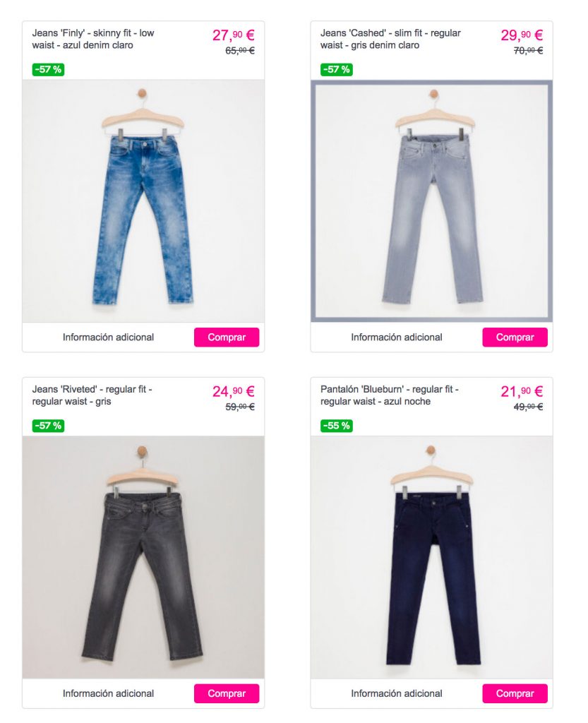588x723 pixels.
Task: View the navy Blueburn trousers photo
Action: click(x=432, y=557)
